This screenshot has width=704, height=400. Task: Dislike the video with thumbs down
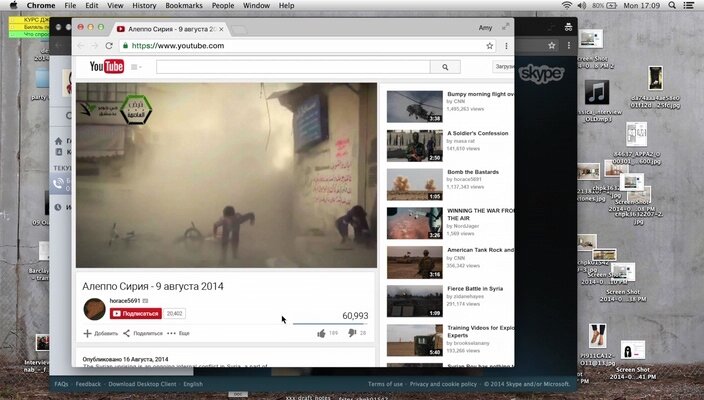point(351,332)
